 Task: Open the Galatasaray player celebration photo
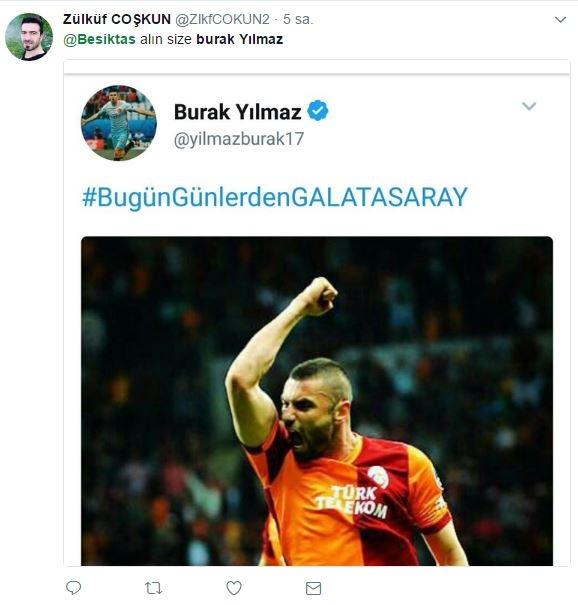coord(317,401)
